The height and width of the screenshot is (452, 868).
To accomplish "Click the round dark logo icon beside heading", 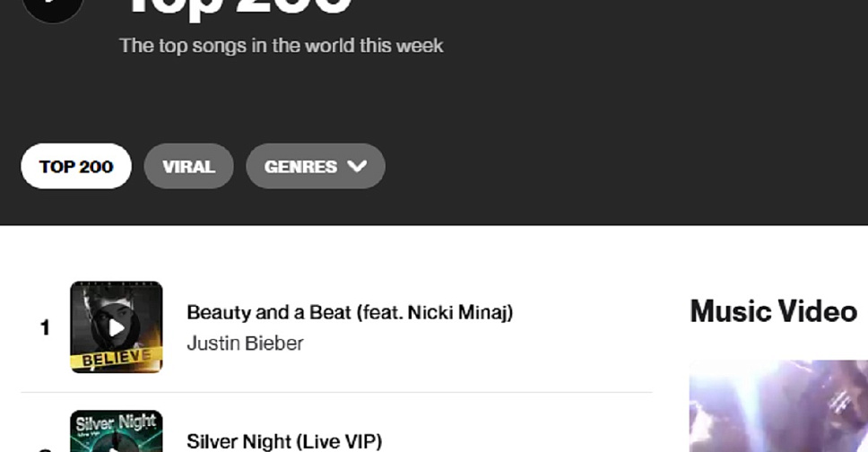I will tap(54, 7).
